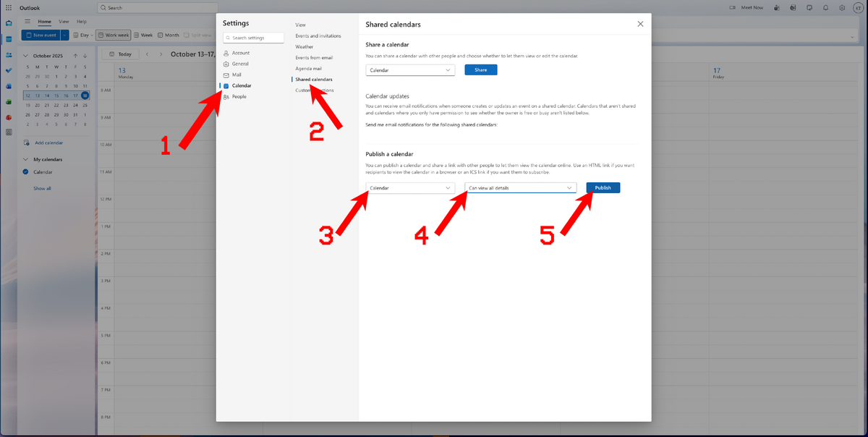Screen dimensions: 868x437
Task: Open the 'Can view all details' permissions dropdown
Action: [x=520, y=188]
